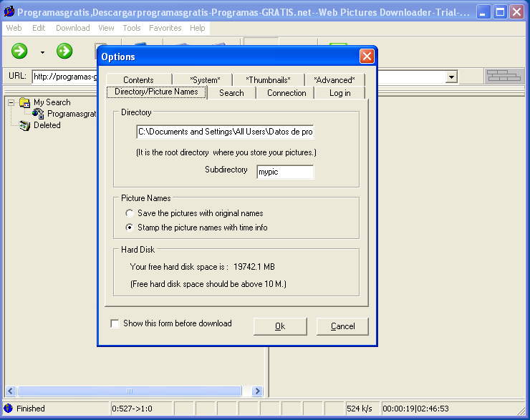Click the horizontal scrollbar left arrow
This screenshot has width=530, height=420.
10,391
